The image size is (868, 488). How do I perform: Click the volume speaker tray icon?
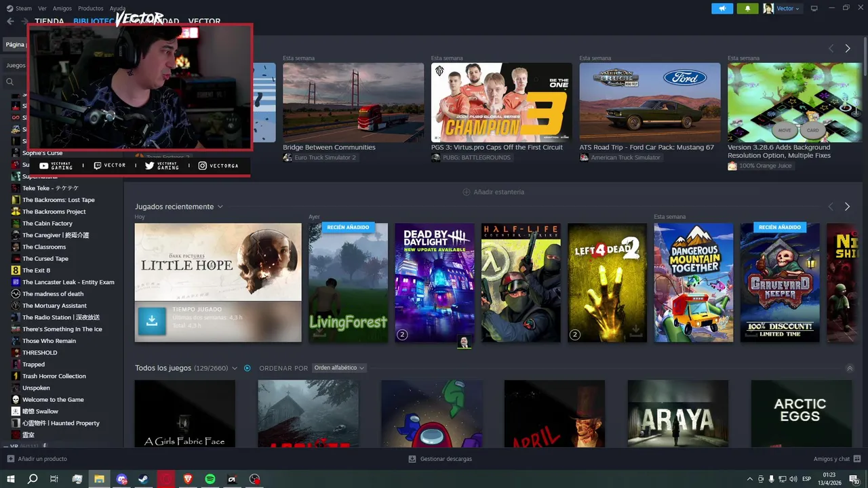coord(793,479)
